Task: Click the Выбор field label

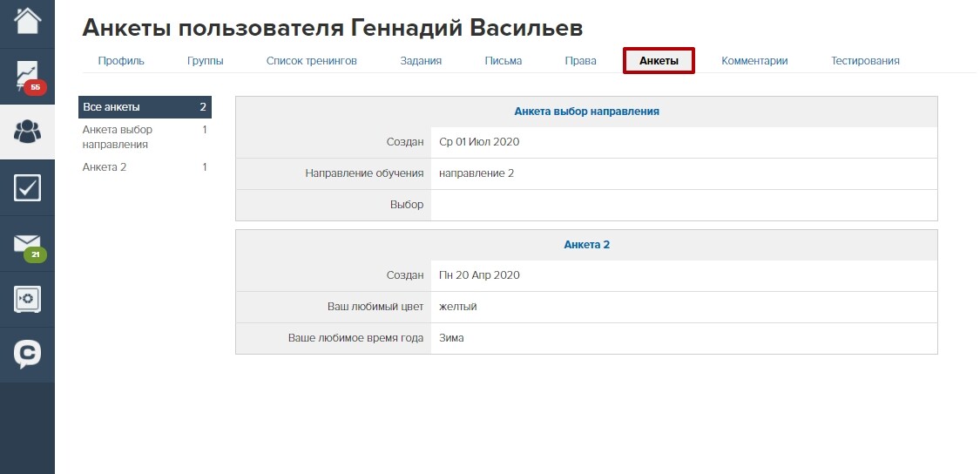Action: pyautogui.click(x=407, y=205)
